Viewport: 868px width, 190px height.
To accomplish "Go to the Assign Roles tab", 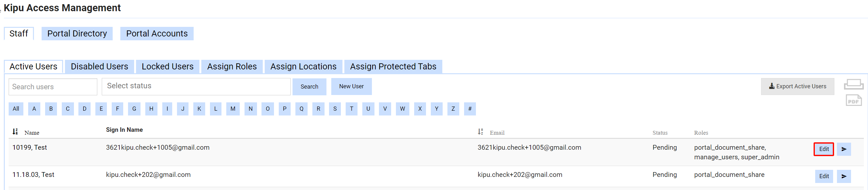I will [x=232, y=67].
